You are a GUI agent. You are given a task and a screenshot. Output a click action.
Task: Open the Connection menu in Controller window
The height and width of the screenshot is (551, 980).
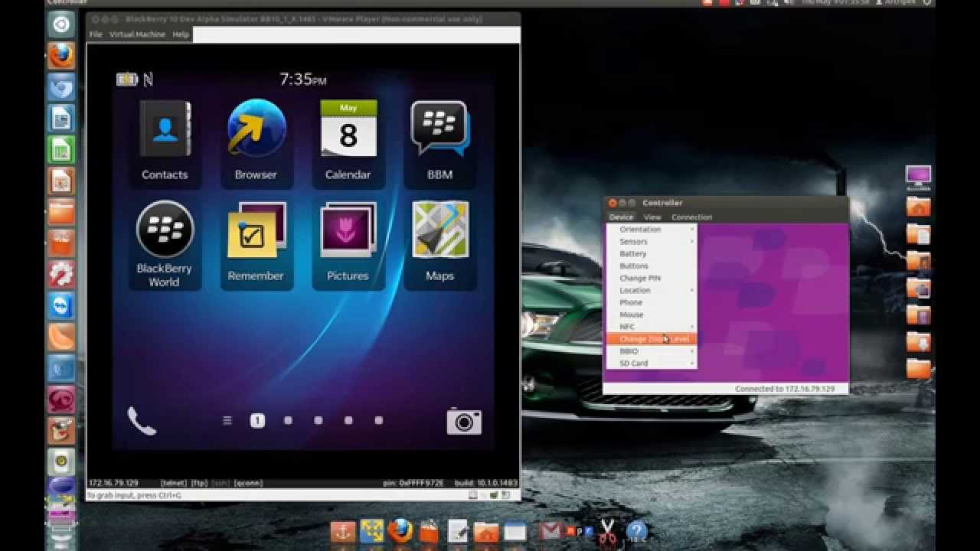pyautogui.click(x=691, y=217)
